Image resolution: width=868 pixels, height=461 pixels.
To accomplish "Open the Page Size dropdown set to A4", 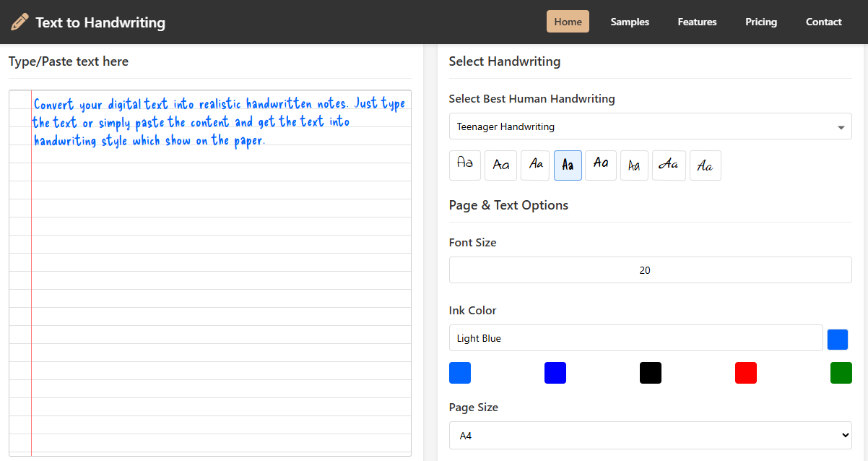I will click(x=650, y=434).
